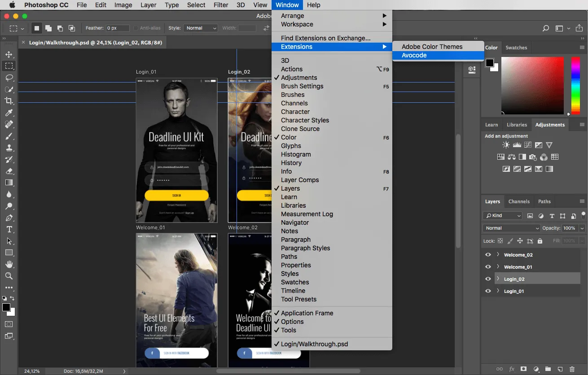This screenshot has width=588, height=375.
Task: Toggle visibility of Login_01 layer
Action: tap(488, 291)
